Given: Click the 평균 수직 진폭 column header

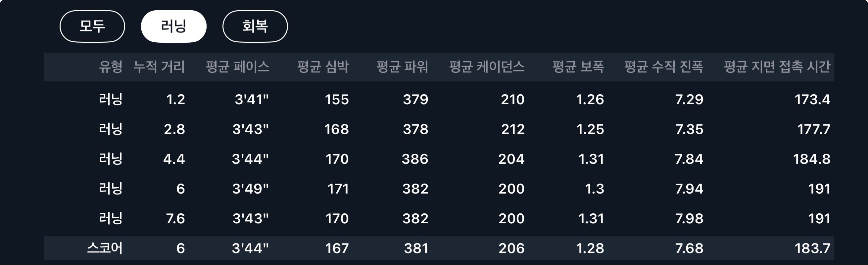Looking at the screenshot, I should click(664, 67).
